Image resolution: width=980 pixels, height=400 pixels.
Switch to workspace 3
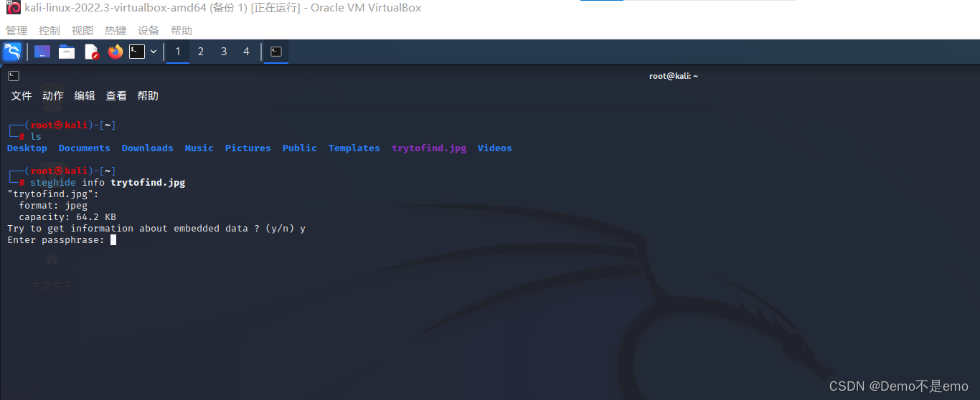tap(224, 52)
